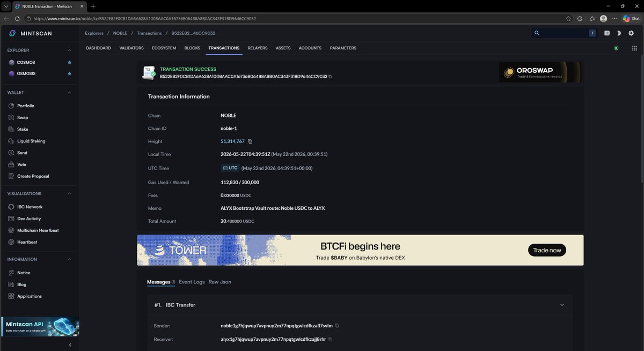This screenshot has width=644, height=351.
Task: Click the green network status indicator
Action: [616, 48]
